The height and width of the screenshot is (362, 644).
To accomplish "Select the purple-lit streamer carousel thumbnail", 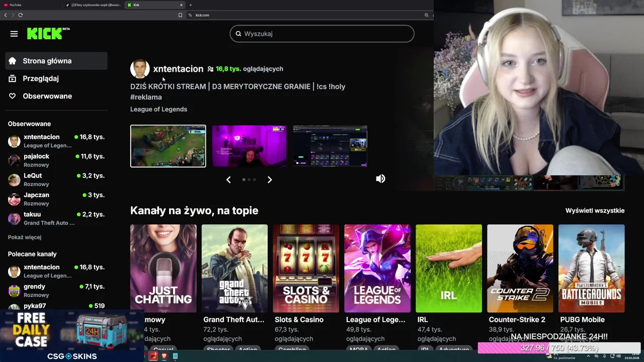I will point(249,146).
